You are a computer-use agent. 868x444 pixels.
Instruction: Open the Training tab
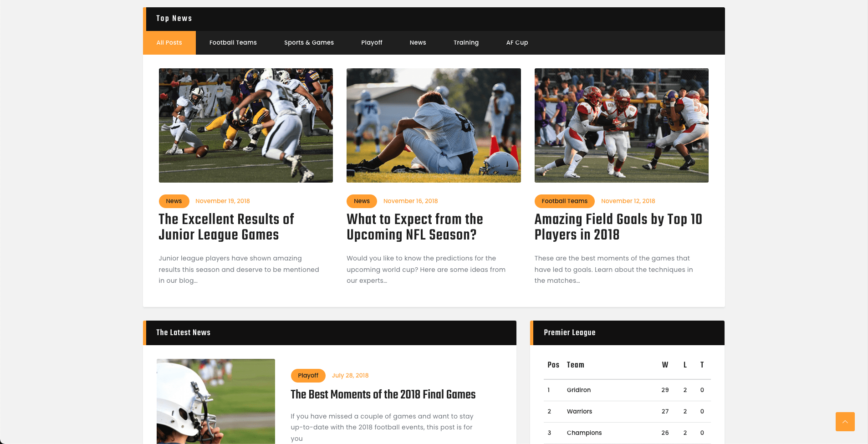466,43
